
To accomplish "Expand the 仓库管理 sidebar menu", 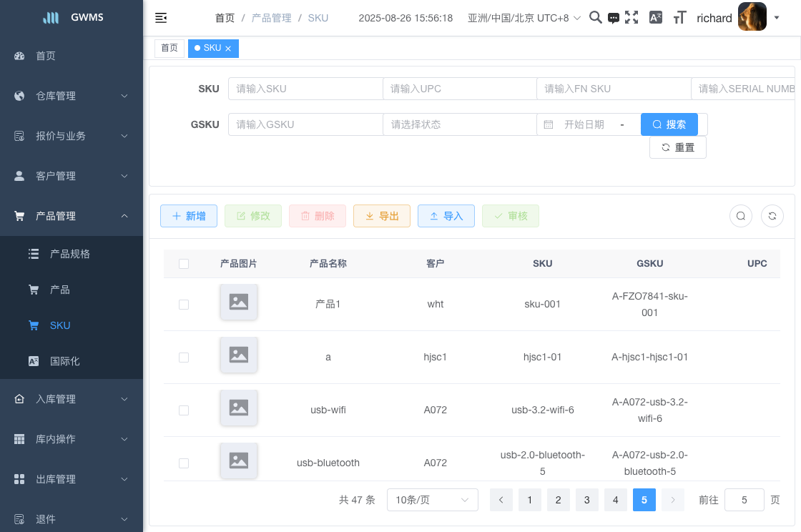I will click(72, 96).
